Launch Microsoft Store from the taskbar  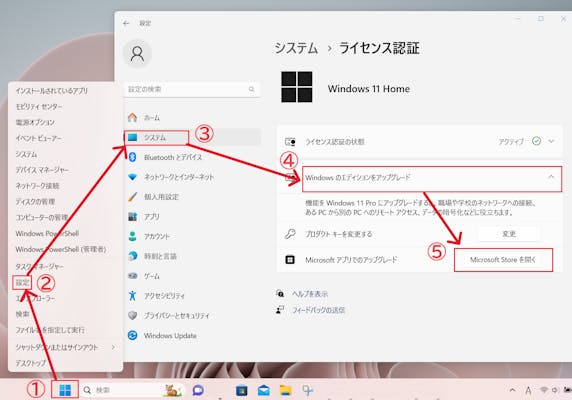241,391
